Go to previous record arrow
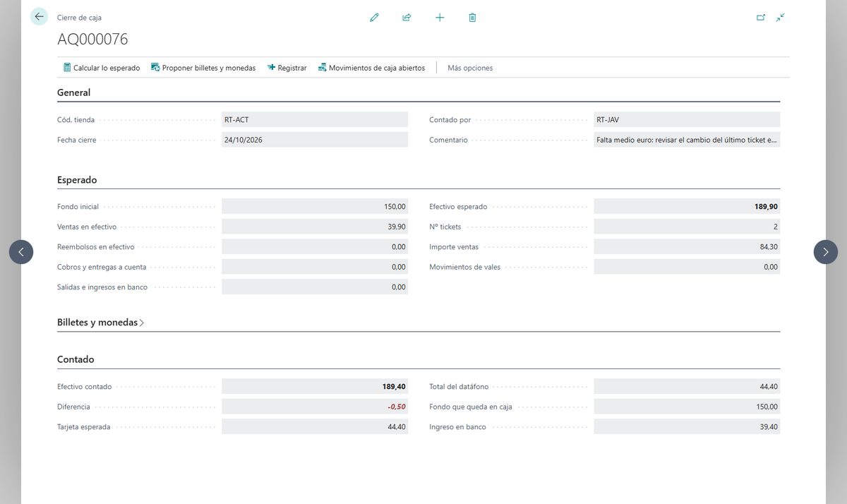 pyautogui.click(x=21, y=252)
